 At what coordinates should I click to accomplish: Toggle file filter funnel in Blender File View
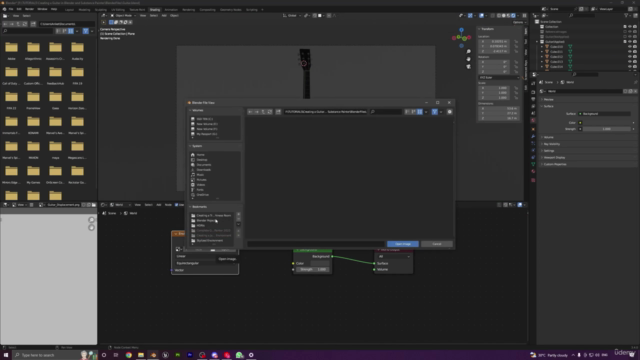[x=435, y=112]
